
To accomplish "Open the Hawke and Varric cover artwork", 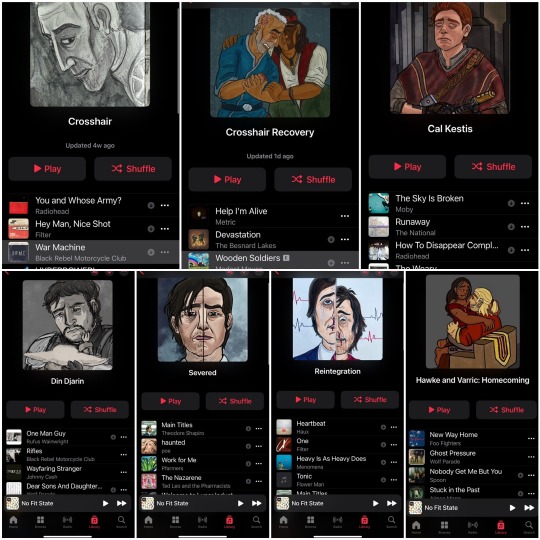I will (472, 322).
